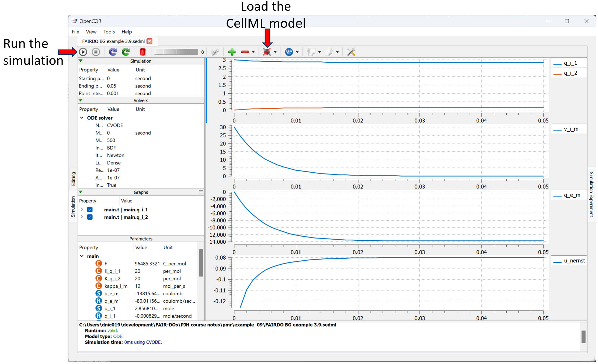This screenshot has height=364, width=598.
Task: Click the simulation delay slider
Action: coord(176,52)
